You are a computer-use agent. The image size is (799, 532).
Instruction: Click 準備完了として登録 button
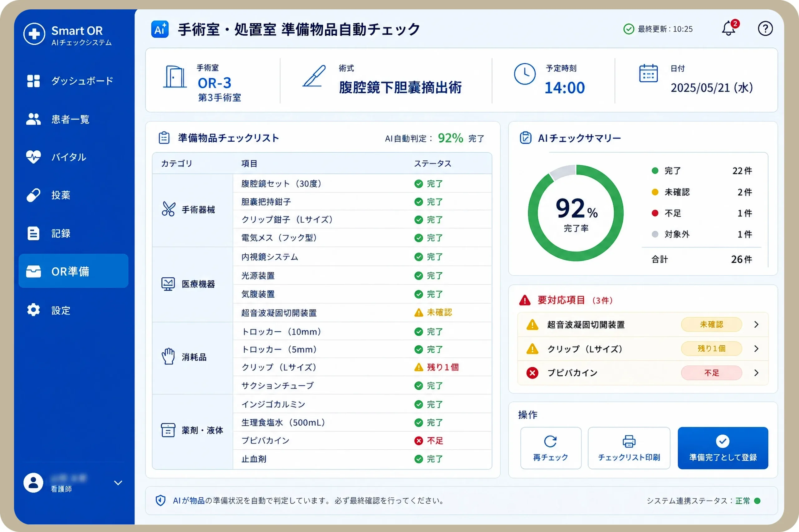pyautogui.click(x=723, y=448)
